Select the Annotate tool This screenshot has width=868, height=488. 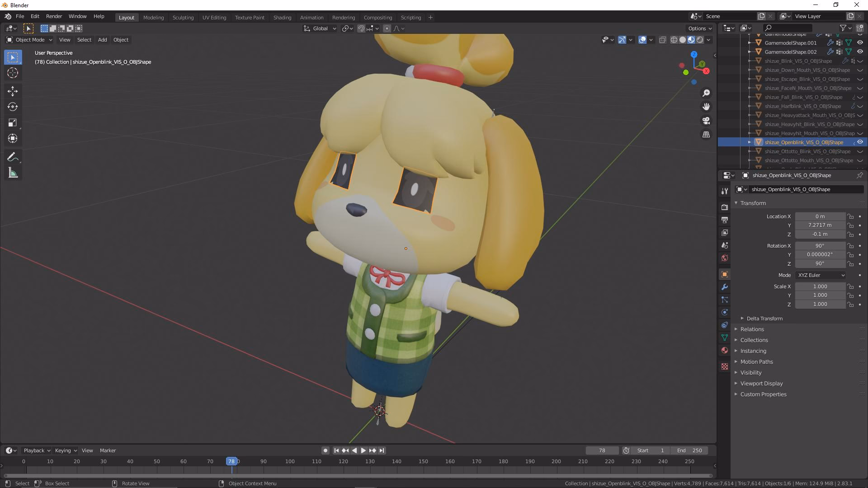pyautogui.click(x=13, y=157)
